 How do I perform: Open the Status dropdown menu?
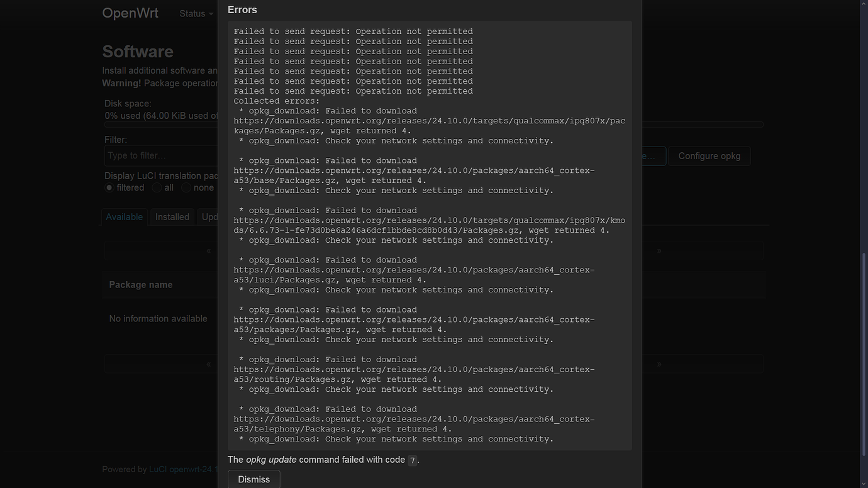pos(192,13)
